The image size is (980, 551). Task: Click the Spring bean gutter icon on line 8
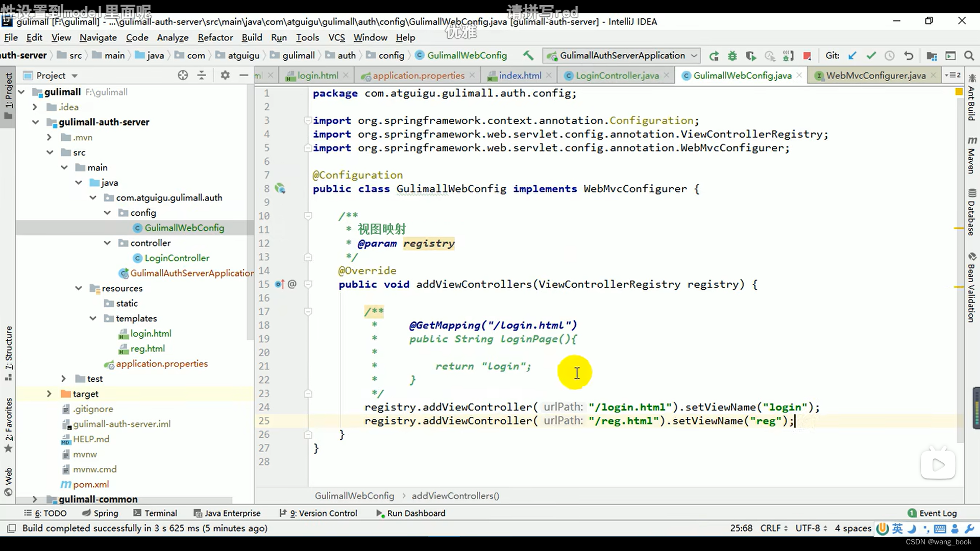(x=280, y=189)
